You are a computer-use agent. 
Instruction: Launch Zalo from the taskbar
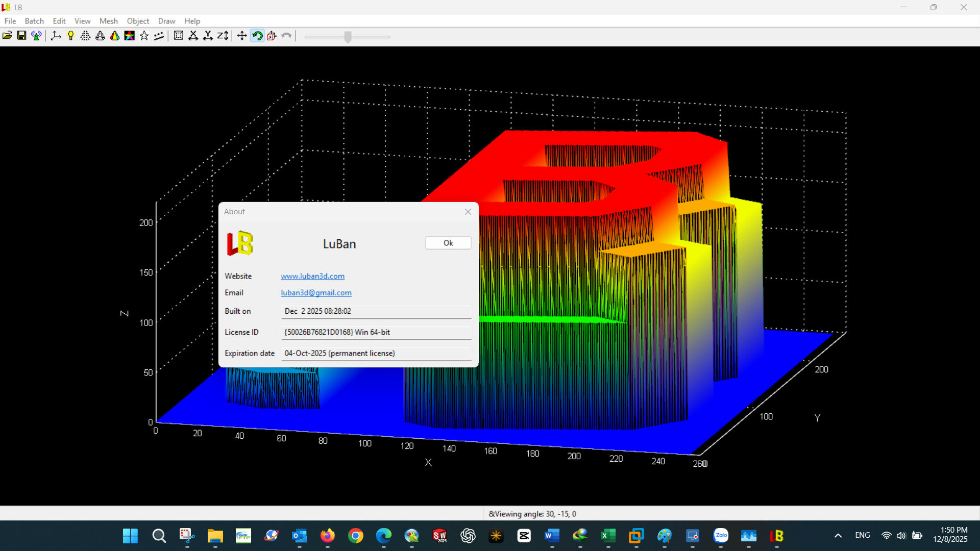720,536
